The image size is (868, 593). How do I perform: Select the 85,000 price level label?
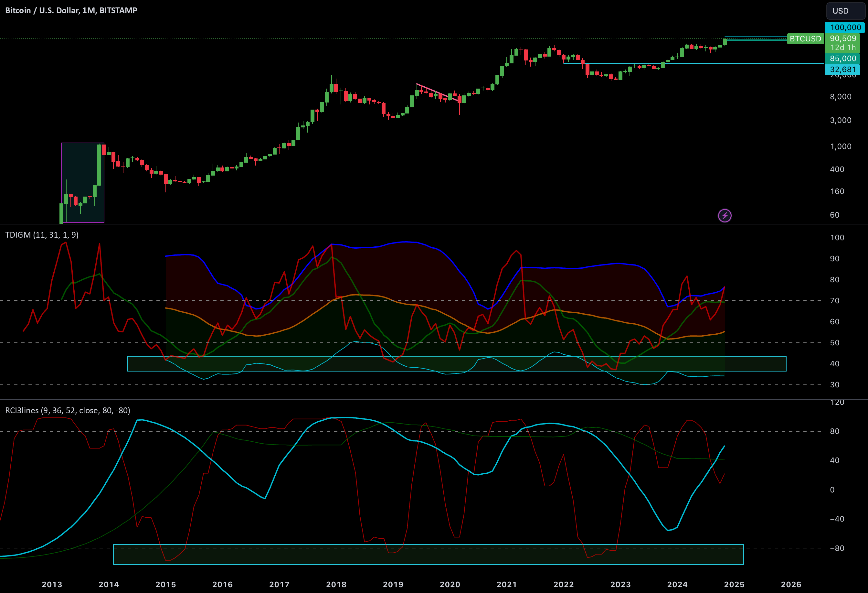pyautogui.click(x=843, y=58)
